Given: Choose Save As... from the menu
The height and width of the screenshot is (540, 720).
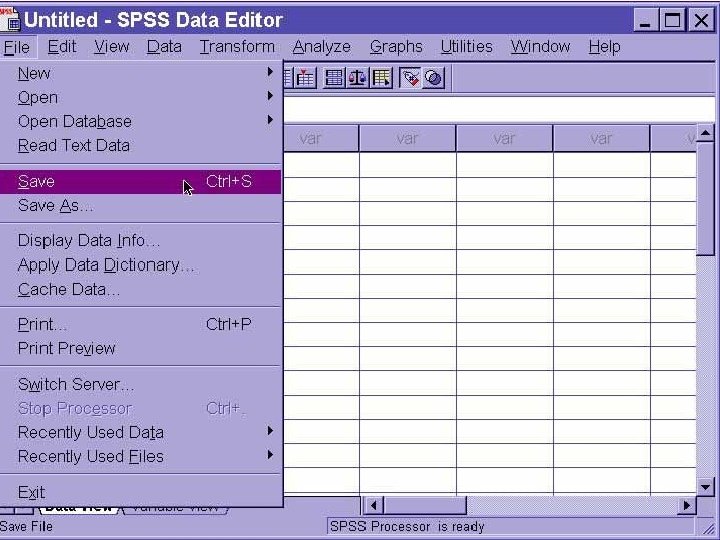Looking at the screenshot, I should pos(141,205).
